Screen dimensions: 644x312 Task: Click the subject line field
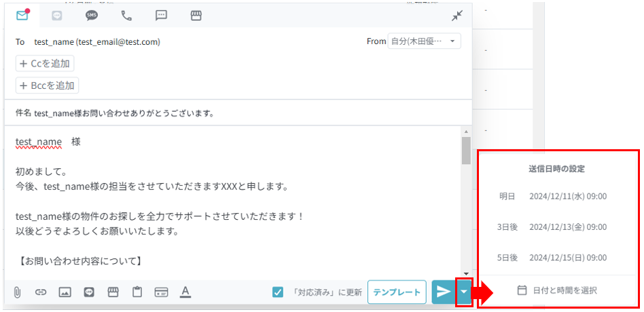tap(238, 113)
